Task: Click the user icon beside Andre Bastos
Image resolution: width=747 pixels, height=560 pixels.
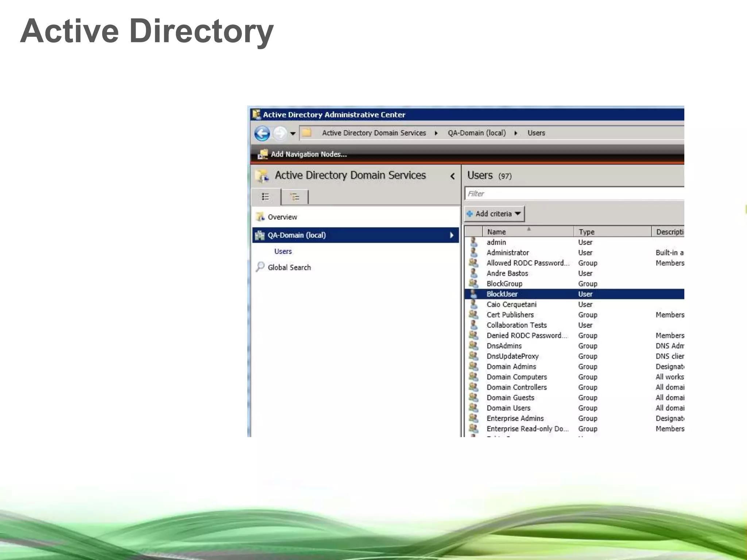Action: point(473,273)
